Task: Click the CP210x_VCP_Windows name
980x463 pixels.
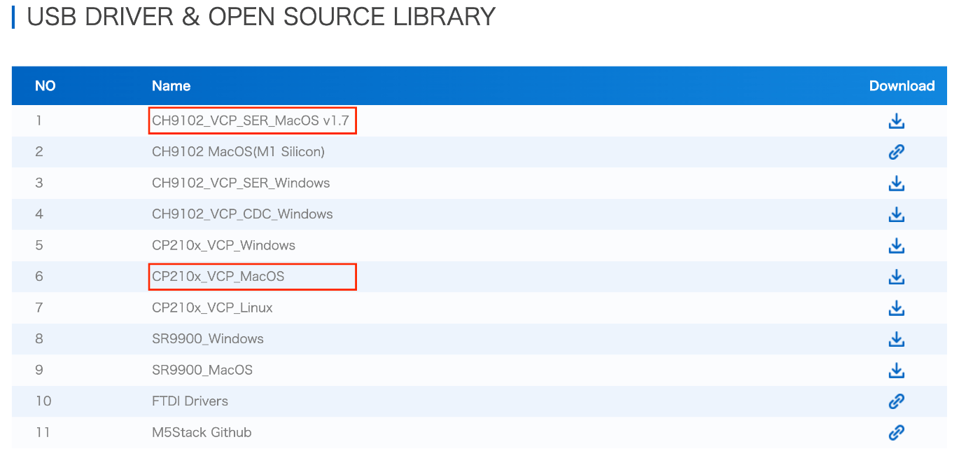Action: coord(223,245)
